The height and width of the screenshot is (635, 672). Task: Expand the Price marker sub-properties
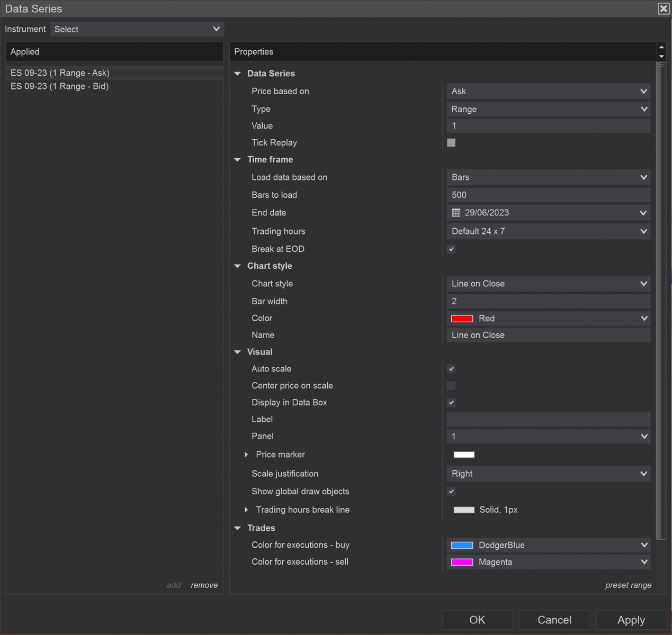pos(246,455)
